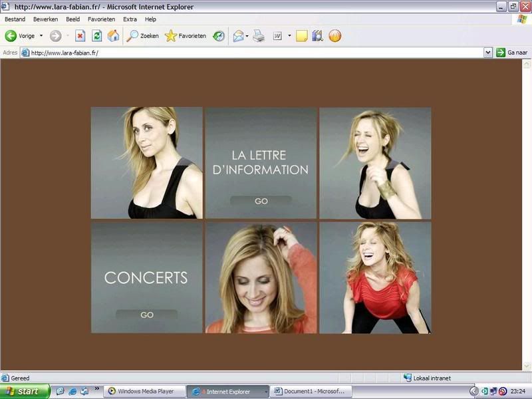The image size is (532, 399).
Task: Click the green tray icon next to arrow
Action: [x=485, y=391]
